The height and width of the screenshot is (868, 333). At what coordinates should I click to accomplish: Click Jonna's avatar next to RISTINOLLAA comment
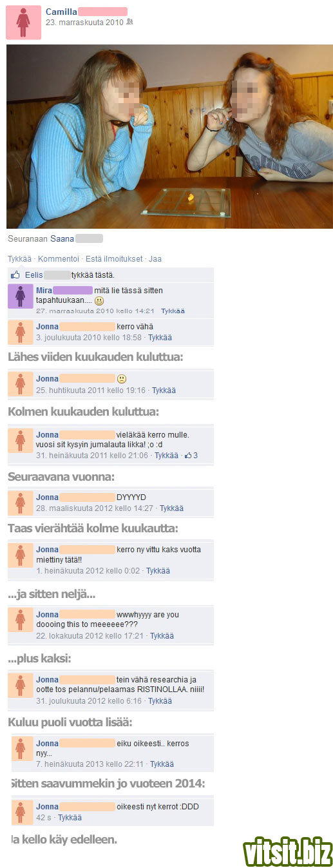pyautogui.click(x=21, y=686)
